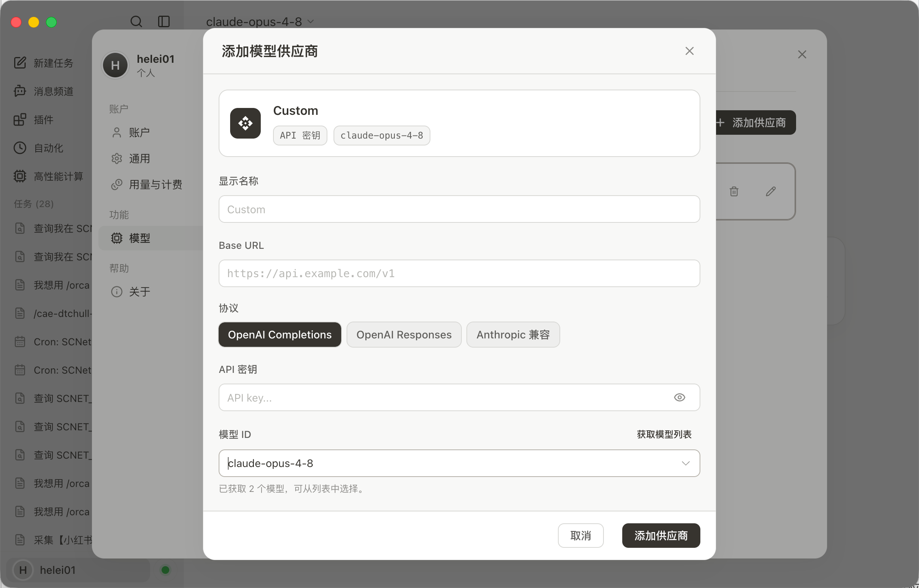Click the macOS green fullscreen button
The width and height of the screenshot is (919, 588).
tap(51, 22)
